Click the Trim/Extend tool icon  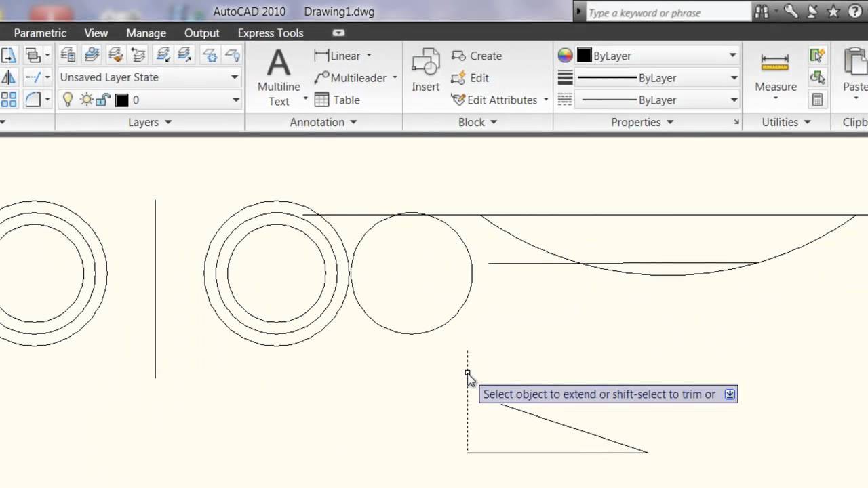pos(33,77)
